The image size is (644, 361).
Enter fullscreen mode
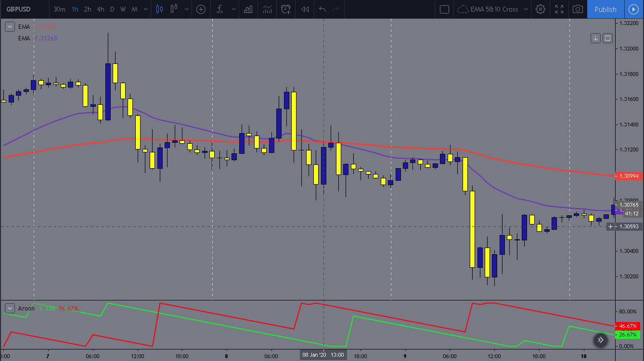tap(559, 9)
